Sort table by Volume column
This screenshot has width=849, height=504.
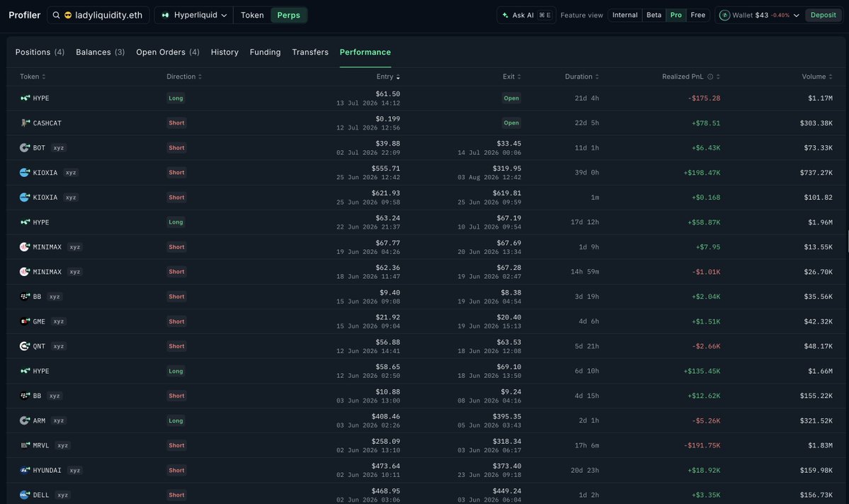tap(817, 76)
